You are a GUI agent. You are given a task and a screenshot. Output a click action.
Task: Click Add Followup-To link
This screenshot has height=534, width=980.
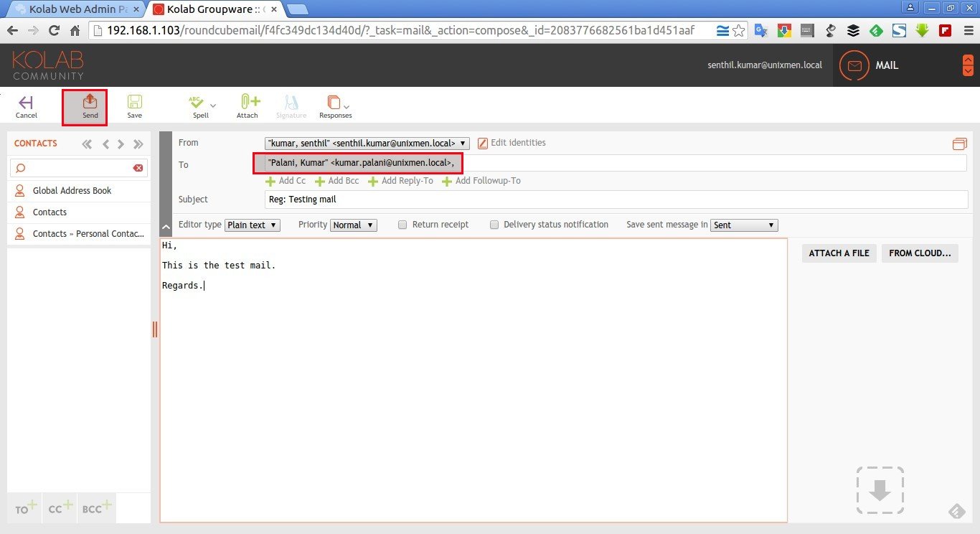point(481,181)
